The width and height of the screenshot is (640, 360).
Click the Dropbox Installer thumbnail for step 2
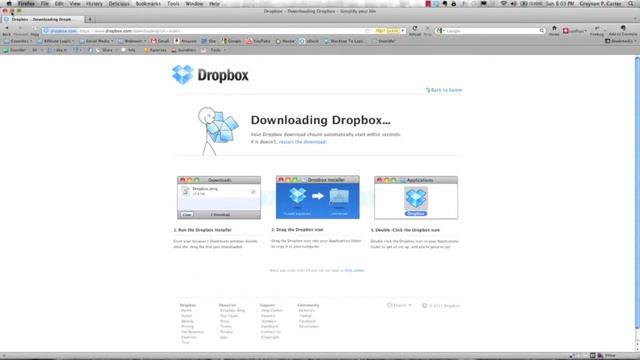(x=318, y=197)
